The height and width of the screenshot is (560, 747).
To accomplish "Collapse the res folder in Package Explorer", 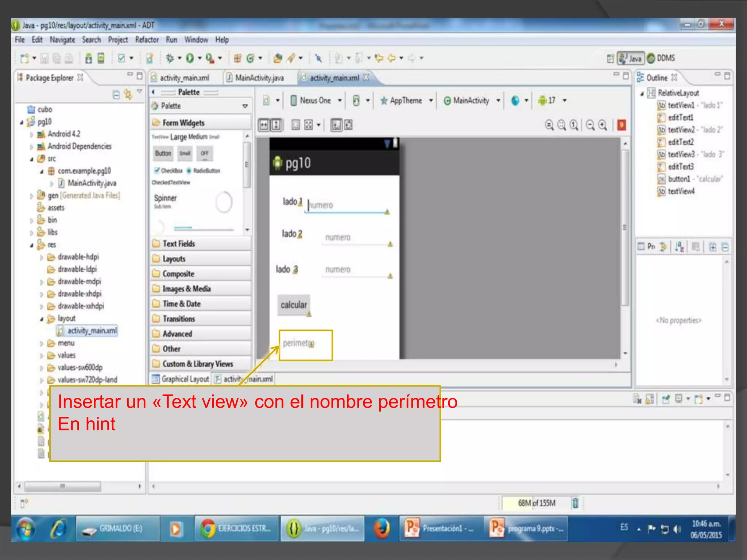I will [32, 245].
